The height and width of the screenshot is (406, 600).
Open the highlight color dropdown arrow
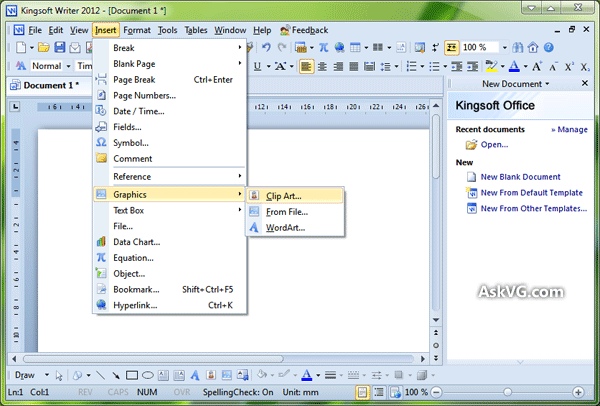point(502,67)
